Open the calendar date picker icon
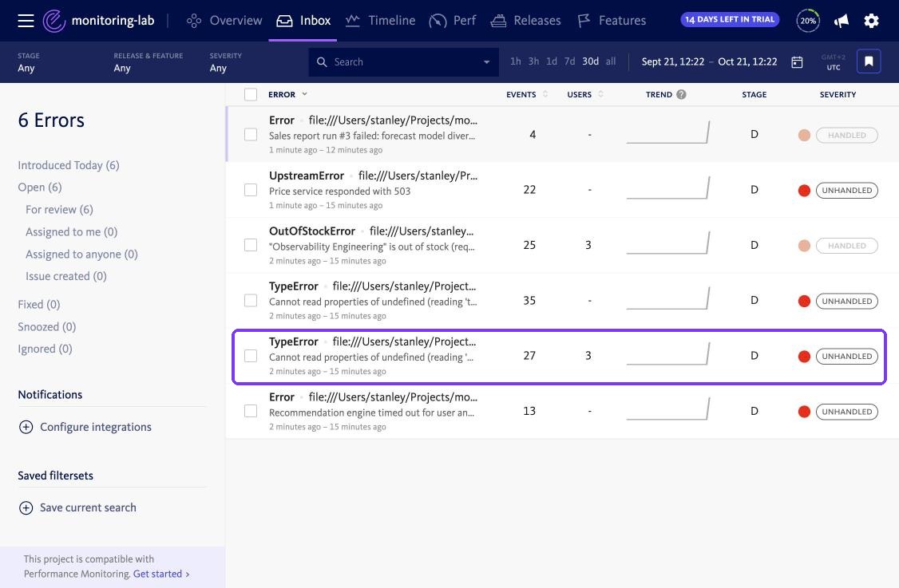 (x=797, y=62)
